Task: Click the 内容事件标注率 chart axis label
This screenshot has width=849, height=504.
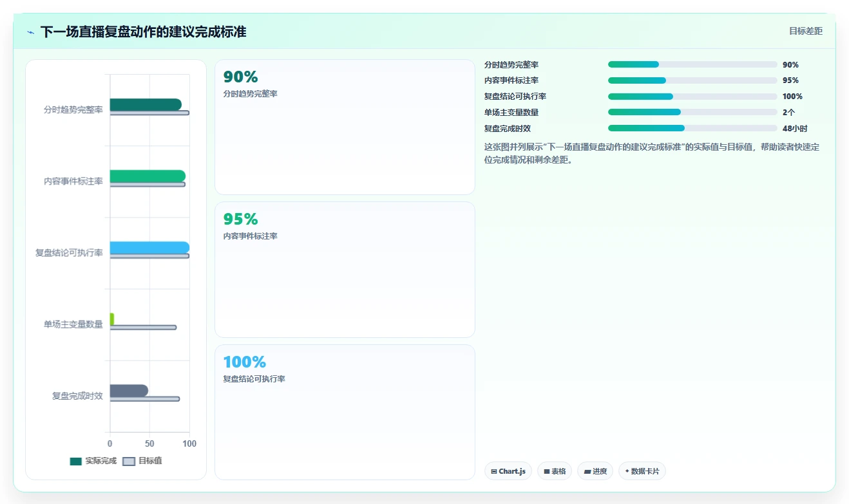Action: (73, 182)
